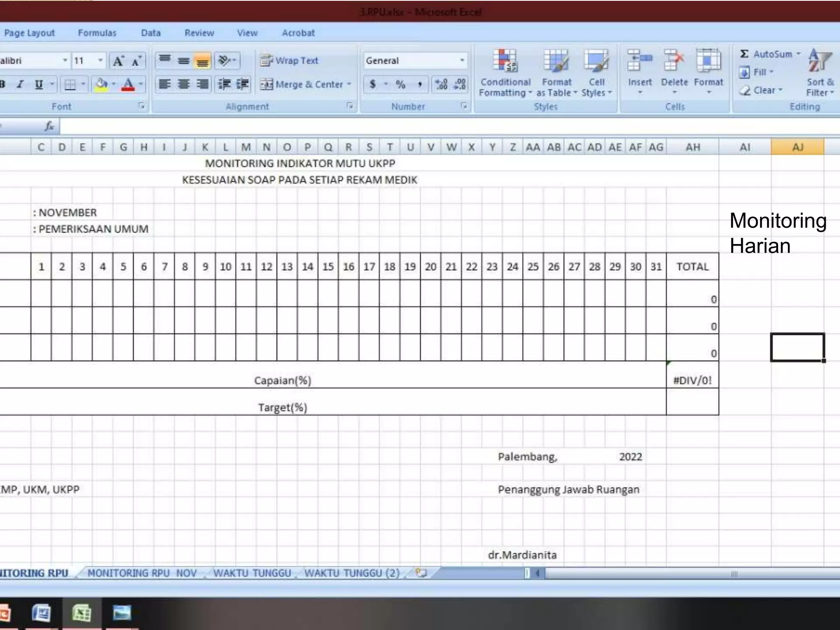Toggle underline formatting
Image resolution: width=840 pixels, height=630 pixels.
(39, 84)
